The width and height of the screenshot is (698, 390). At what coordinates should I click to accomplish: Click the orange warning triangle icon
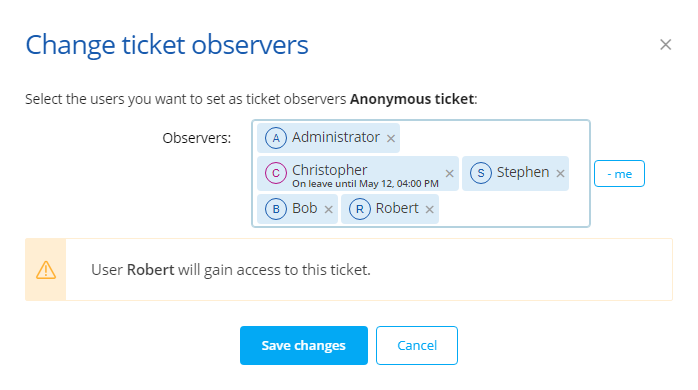46,270
